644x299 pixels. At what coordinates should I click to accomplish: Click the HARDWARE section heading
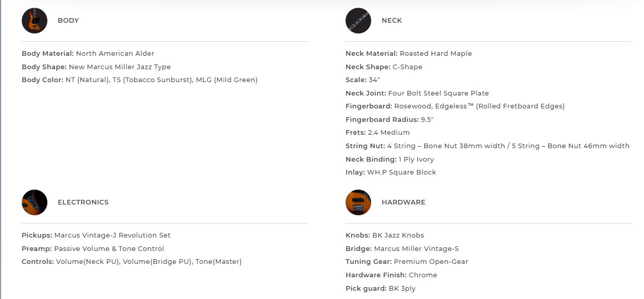click(x=403, y=202)
